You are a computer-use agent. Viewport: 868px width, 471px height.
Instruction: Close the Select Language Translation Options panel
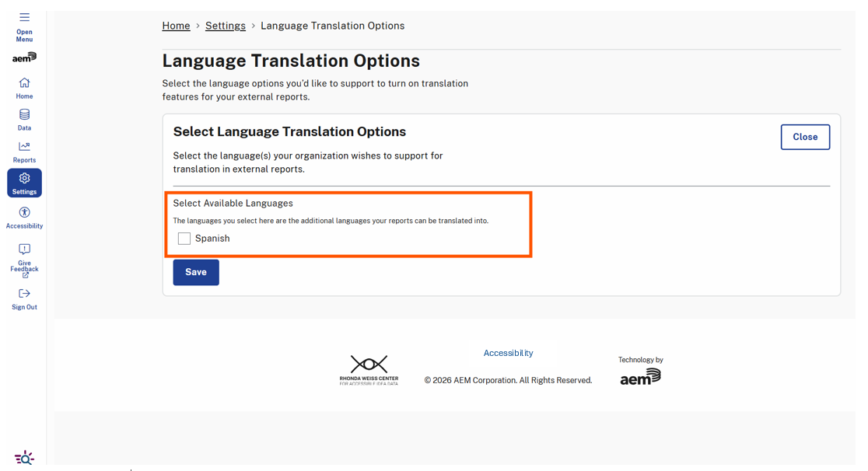[x=805, y=137]
